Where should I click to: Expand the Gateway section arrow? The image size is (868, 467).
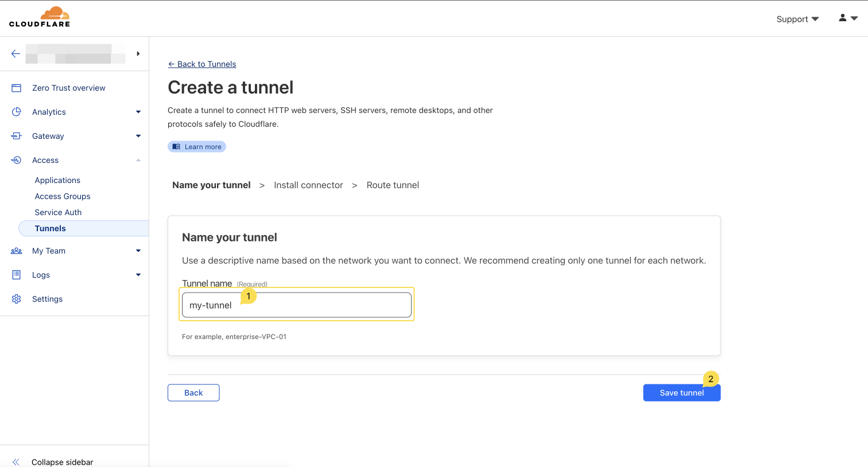click(138, 136)
